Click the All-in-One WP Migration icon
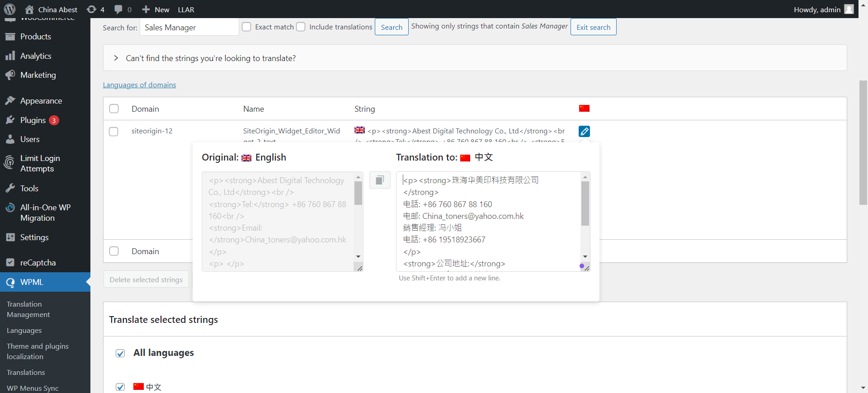868x393 pixels. point(10,208)
